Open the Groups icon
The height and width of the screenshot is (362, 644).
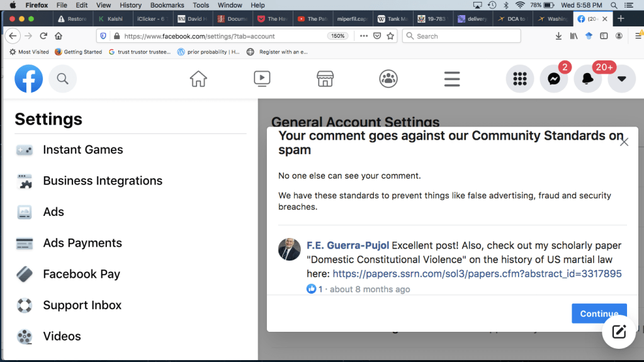click(388, 79)
